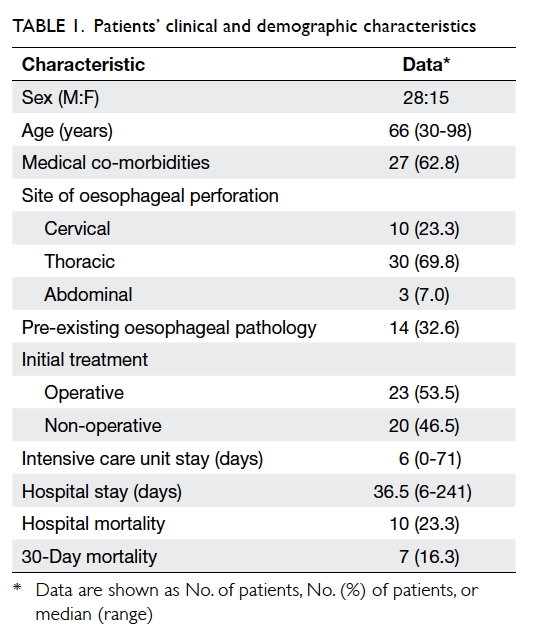Select the Abdominal row label
Viewport: 535px width, 641px height.
[x=88, y=294]
